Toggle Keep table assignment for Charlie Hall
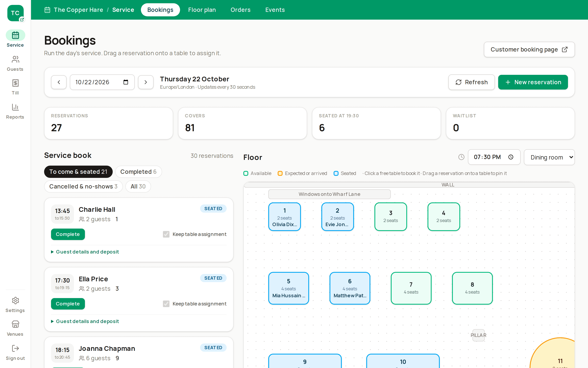This screenshot has height=368, width=588. 166,234
